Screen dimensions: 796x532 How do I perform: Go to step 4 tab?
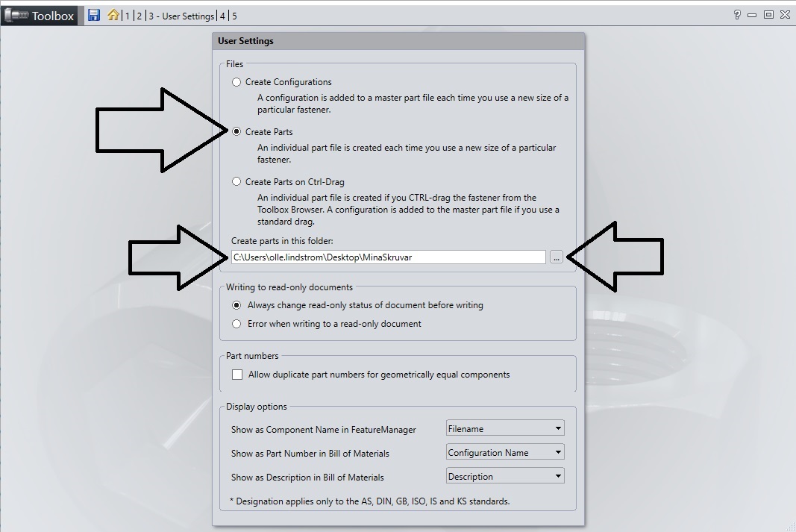click(222, 16)
